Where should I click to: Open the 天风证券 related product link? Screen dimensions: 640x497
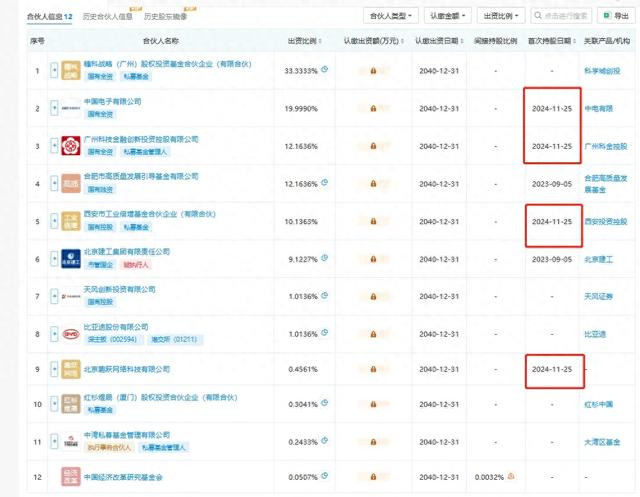point(598,296)
